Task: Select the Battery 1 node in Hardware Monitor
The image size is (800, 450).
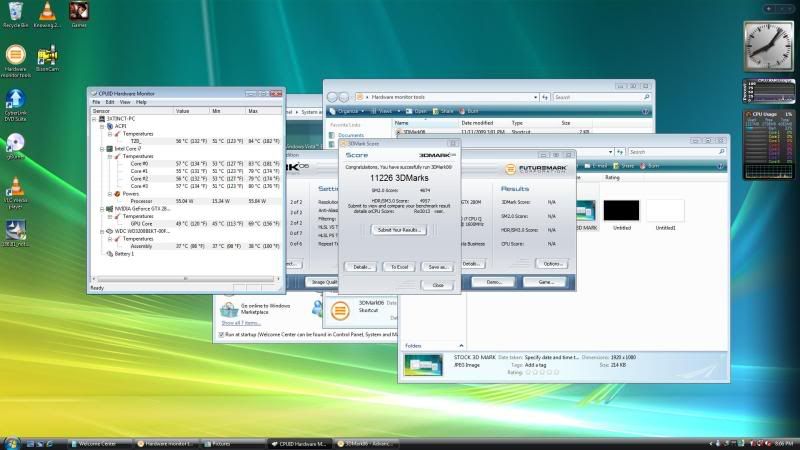Action: pos(120,254)
